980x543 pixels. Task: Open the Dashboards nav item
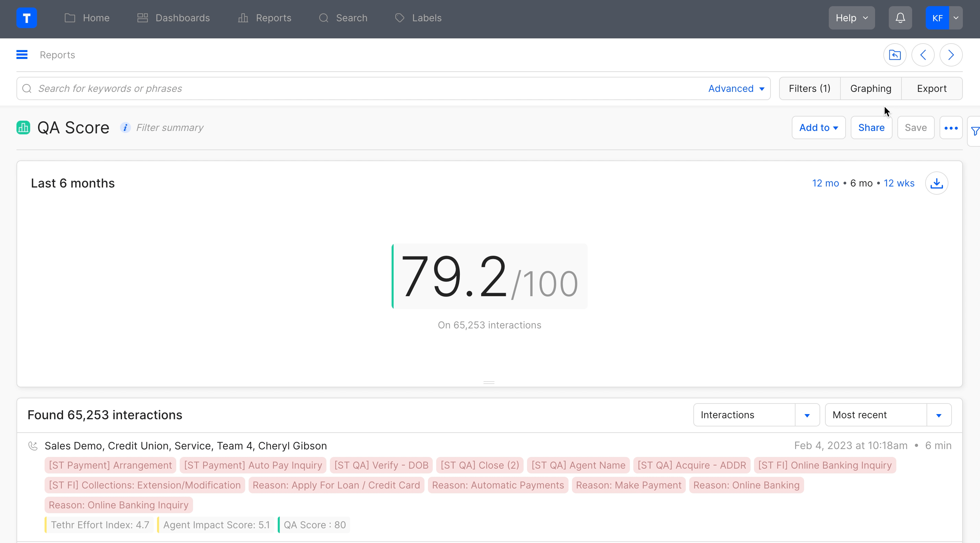point(174,18)
